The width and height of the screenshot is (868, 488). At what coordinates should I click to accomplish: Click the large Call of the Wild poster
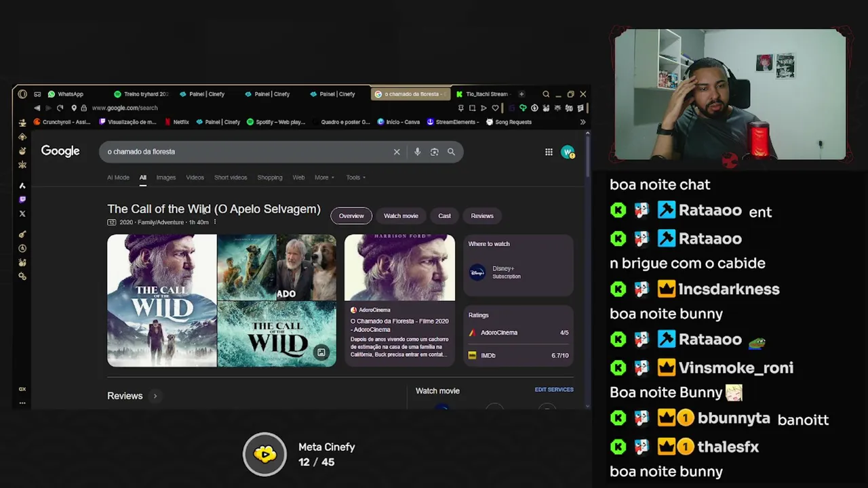point(162,300)
